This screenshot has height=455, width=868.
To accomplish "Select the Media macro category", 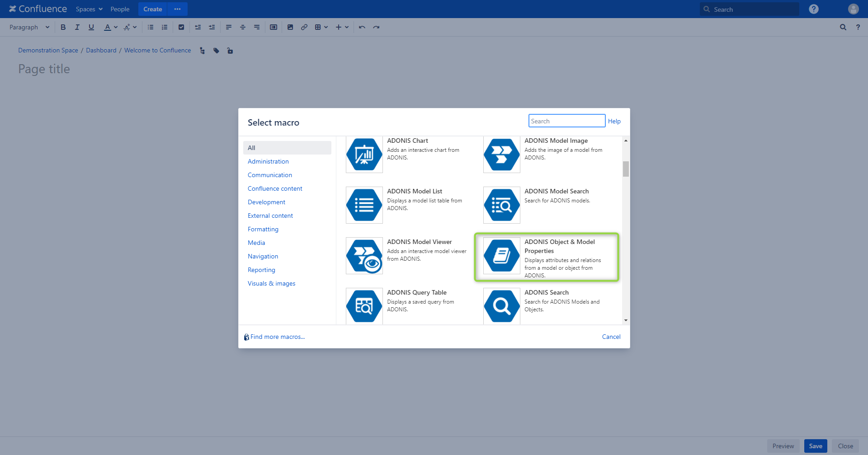I will pyautogui.click(x=256, y=243).
